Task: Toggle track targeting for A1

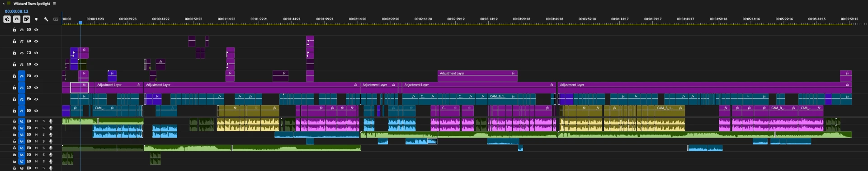Action: point(21,121)
